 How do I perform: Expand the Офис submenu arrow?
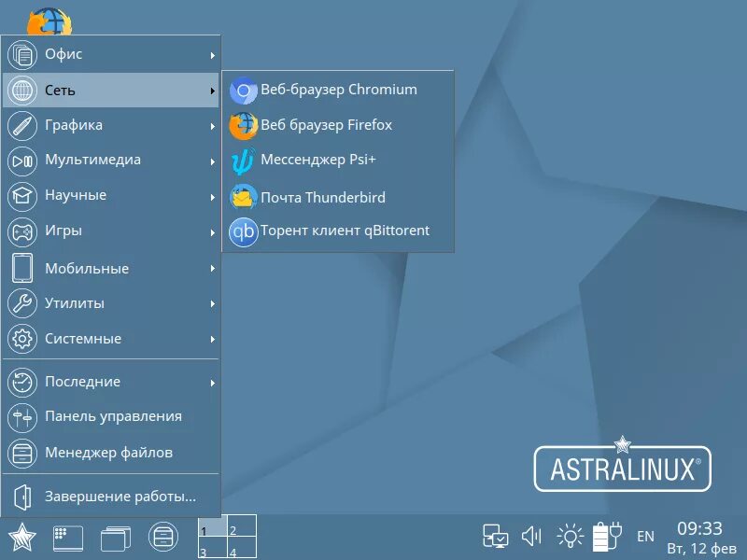(x=213, y=55)
